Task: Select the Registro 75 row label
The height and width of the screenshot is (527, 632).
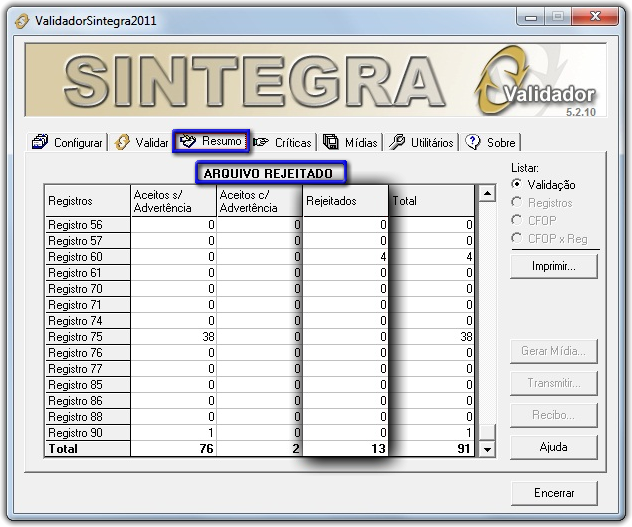Action: 87,337
